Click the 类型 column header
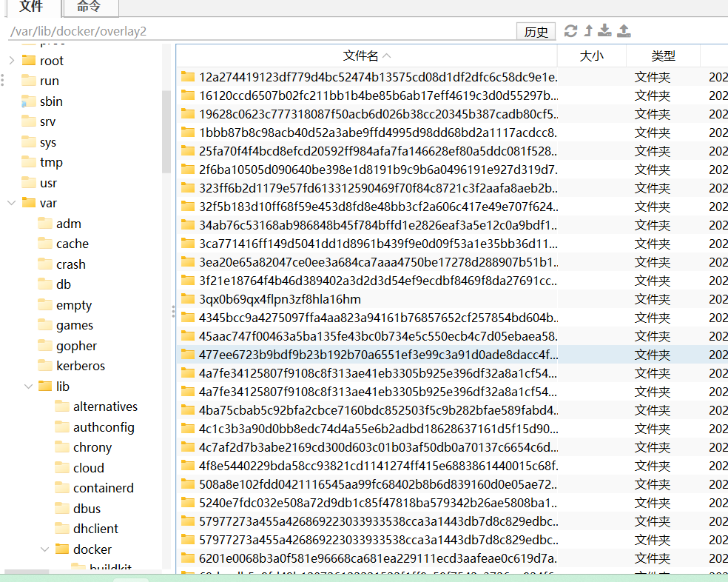Viewport: 728px width, 582px height. 663,56
